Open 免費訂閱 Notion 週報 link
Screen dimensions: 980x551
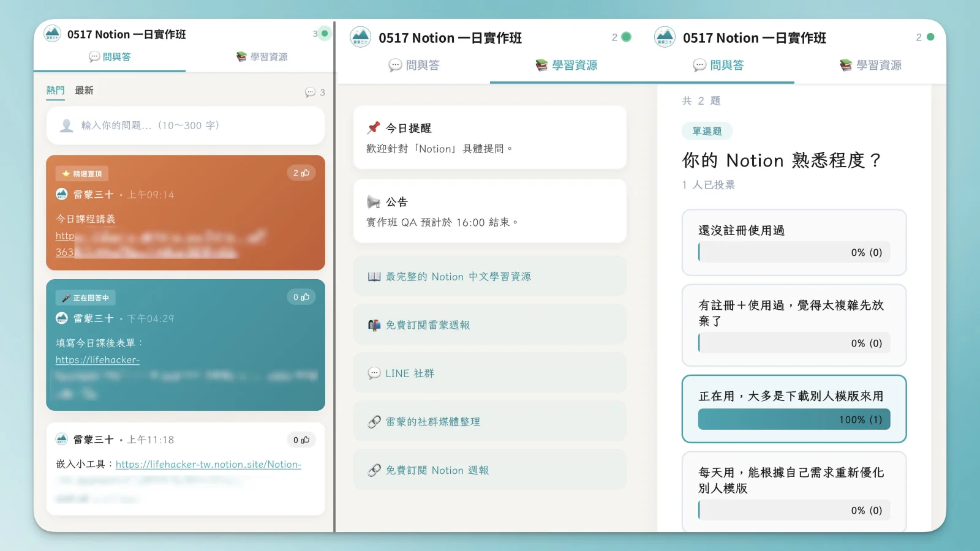pyautogui.click(x=490, y=470)
